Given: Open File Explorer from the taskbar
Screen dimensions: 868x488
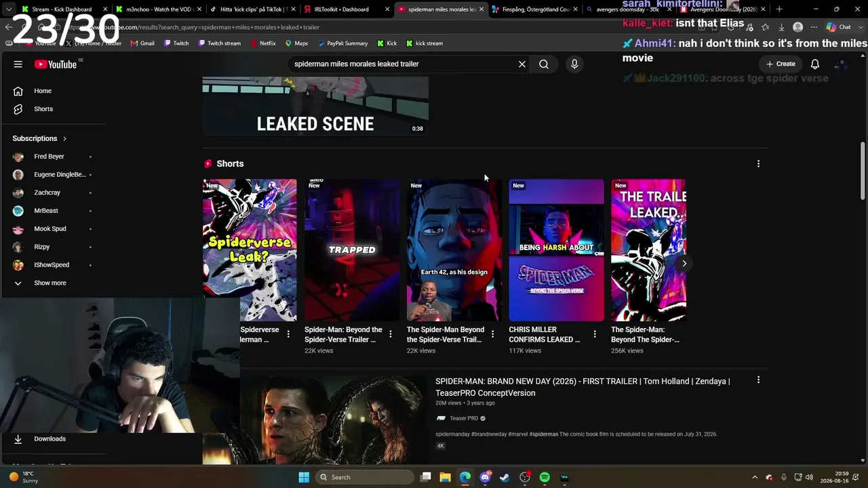Looking at the screenshot, I should [446, 477].
